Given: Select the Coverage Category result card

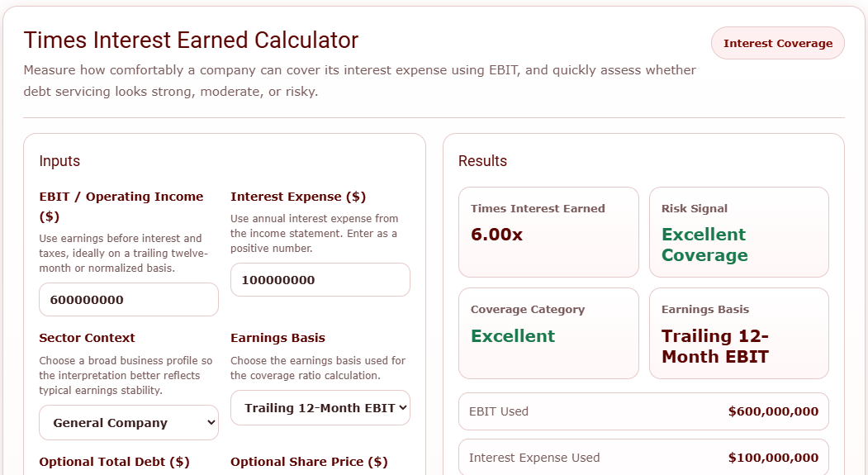Looking at the screenshot, I should pyautogui.click(x=548, y=333).
